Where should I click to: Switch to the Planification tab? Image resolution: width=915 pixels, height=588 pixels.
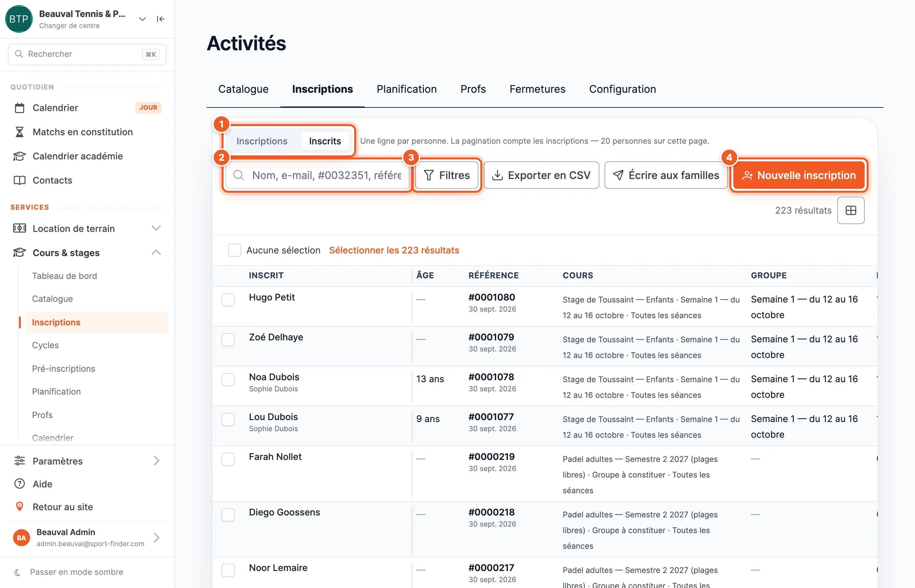click(406, 89)
